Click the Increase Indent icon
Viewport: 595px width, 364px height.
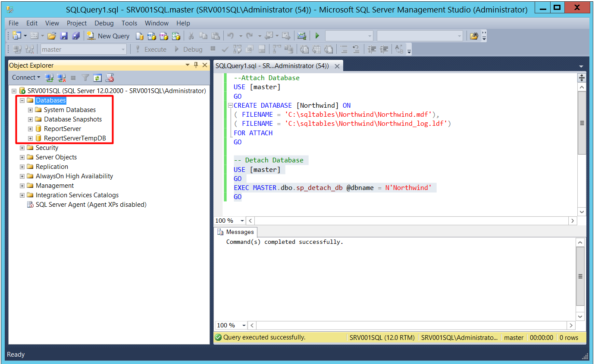tap(384, 49)
